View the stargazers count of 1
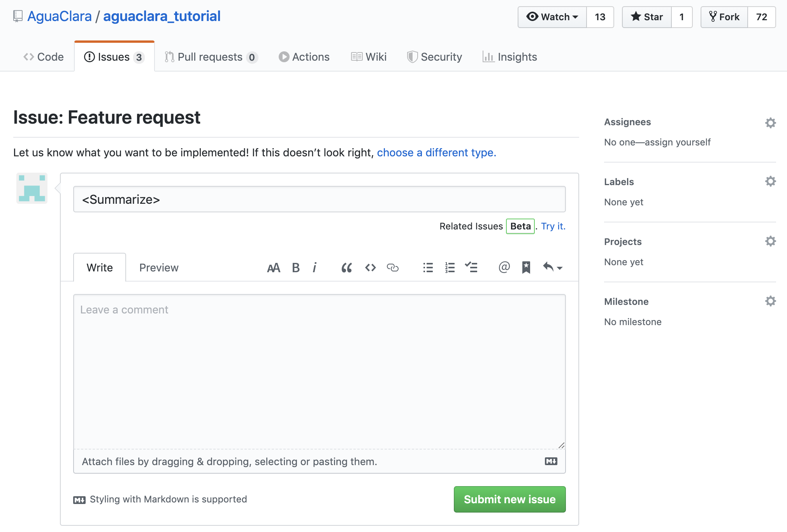The image size is (787, 532). 682,17
